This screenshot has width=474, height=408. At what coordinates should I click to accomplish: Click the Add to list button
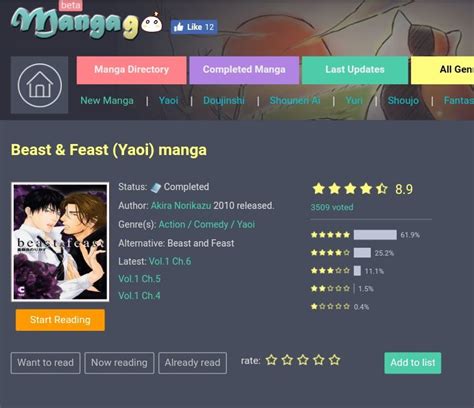[413, 363]
